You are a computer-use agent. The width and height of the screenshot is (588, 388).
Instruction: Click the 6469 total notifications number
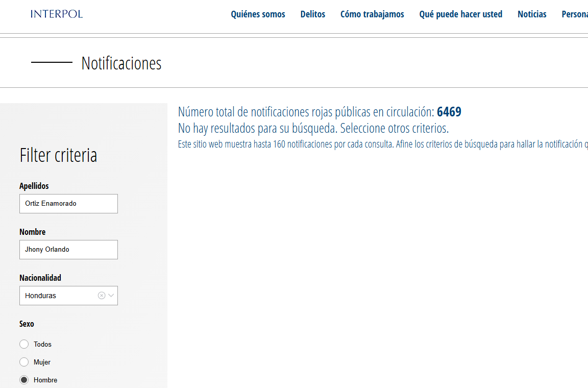coord(449,112)
